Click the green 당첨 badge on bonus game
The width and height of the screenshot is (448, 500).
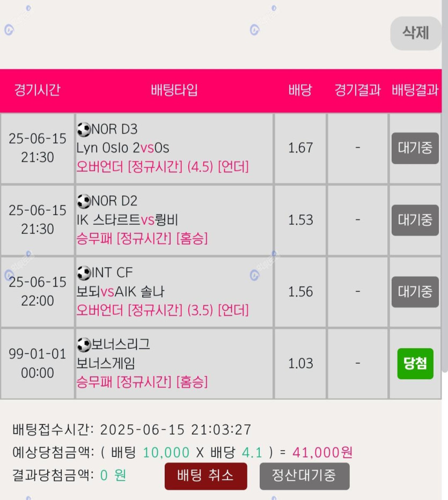pos(415,364)
